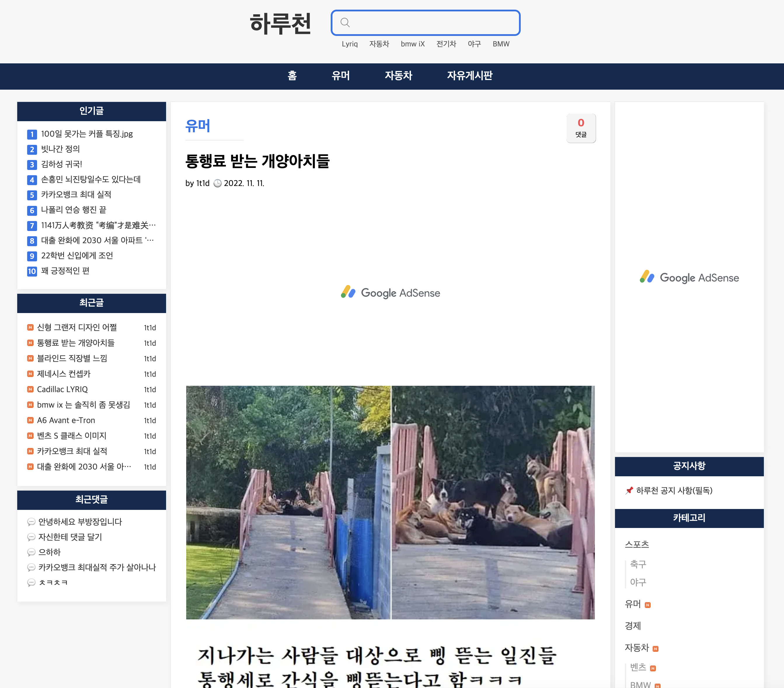Screen dimensions: 784x688
Task: Click the clock icon beside post date
Action: pos(217,183)
